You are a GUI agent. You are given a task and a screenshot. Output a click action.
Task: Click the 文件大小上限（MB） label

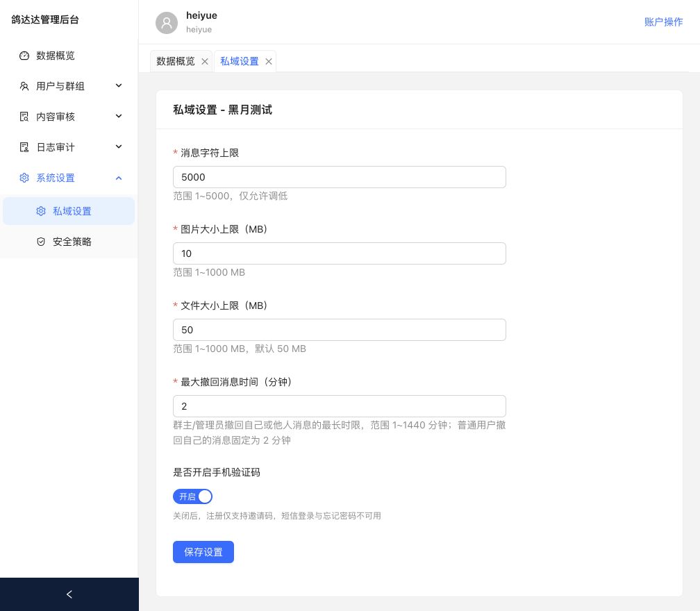click(224, 305)
